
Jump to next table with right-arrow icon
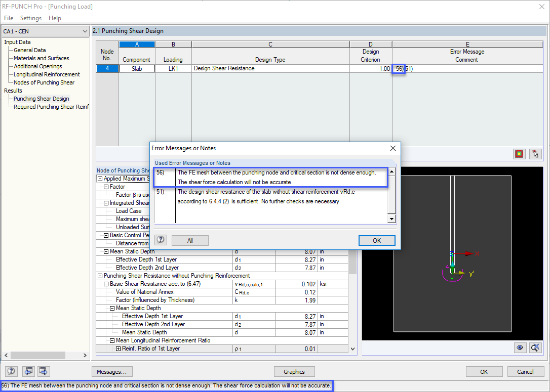click(43, 371)
